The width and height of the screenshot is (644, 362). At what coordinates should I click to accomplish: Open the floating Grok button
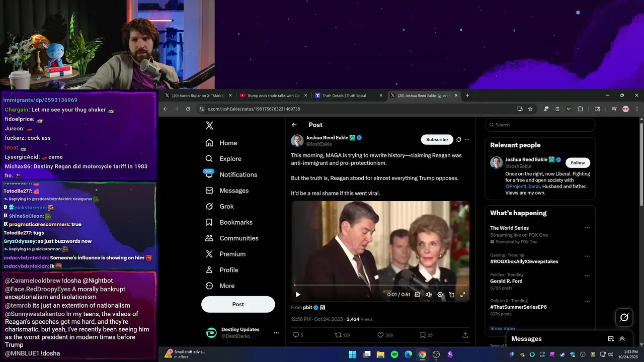coord(624,317)
